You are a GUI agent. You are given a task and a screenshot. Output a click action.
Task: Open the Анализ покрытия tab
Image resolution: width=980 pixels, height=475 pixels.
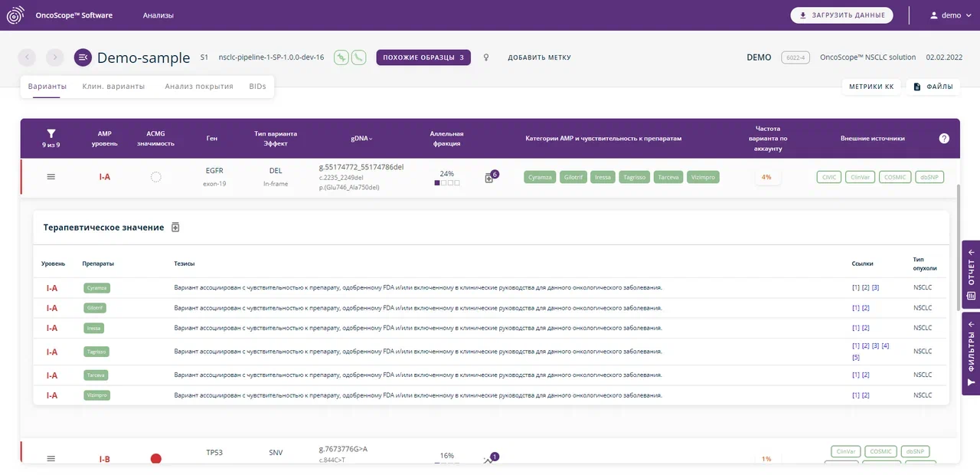pyautogui.click(x=199, y=87)
